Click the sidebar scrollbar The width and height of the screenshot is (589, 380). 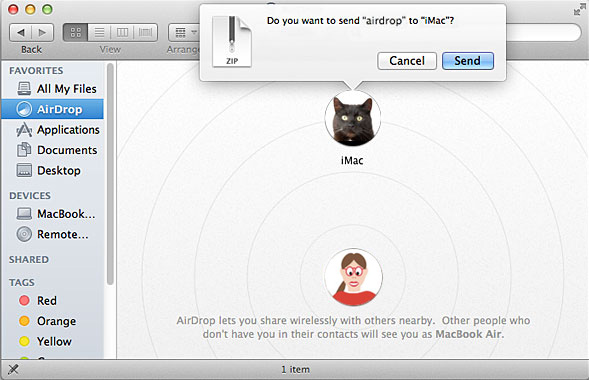[x=110, y=174]
